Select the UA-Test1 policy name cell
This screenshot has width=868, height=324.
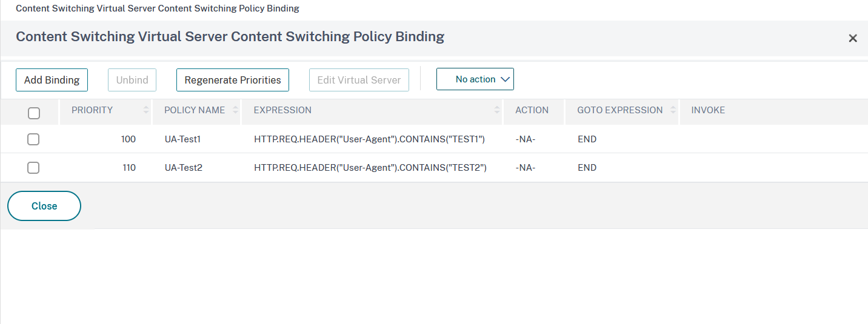point(182,139)
